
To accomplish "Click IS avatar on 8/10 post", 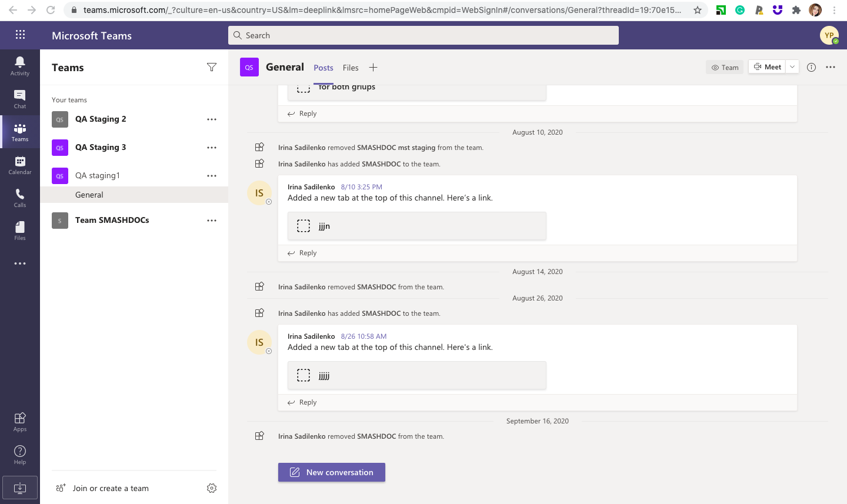I will (x=259, y=193).
